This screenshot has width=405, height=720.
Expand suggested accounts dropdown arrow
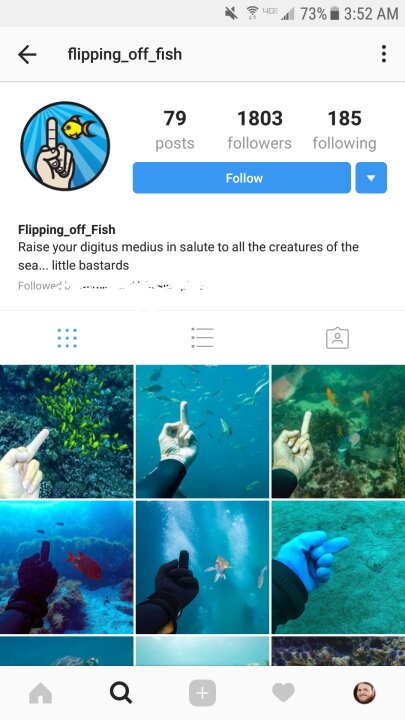(x=371, y=178)
